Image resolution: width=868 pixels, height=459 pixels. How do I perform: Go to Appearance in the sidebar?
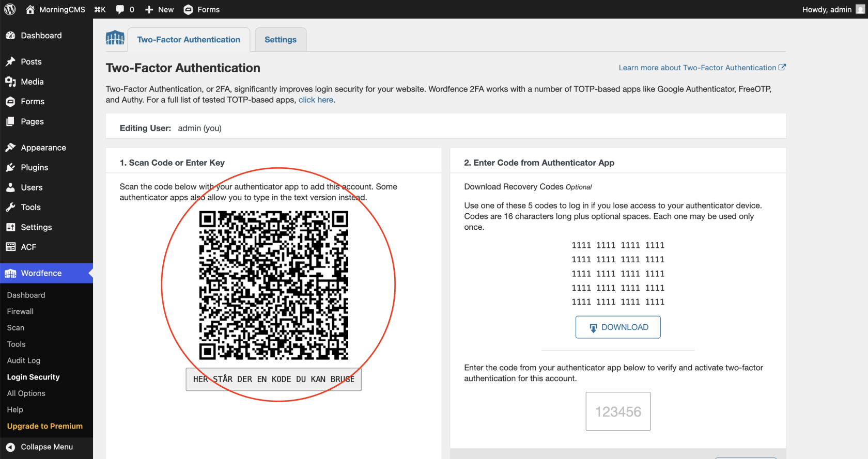click(x=43, y=148)
